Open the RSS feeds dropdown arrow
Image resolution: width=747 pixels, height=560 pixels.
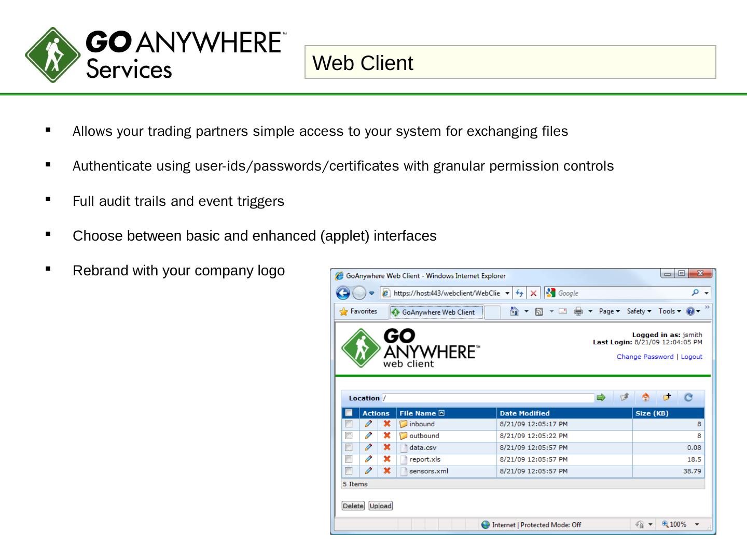pyautogui.click(x=551, y=312)
